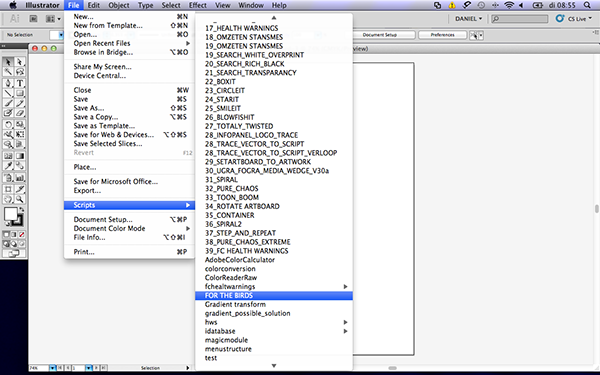600x375 pixels.
Task: Expand the Document Color Mode submenu arrow
Action: (188, 228)
